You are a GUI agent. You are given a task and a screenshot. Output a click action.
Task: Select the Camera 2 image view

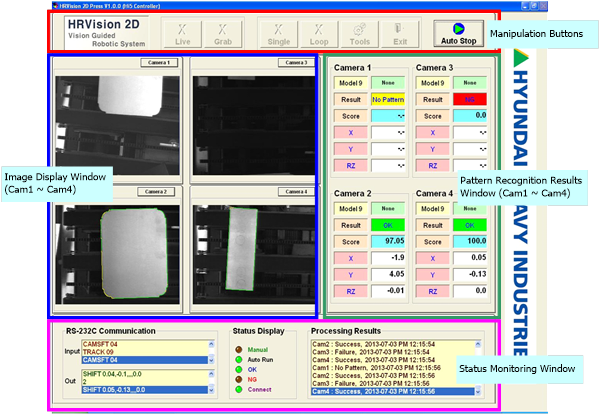[117, 254]
